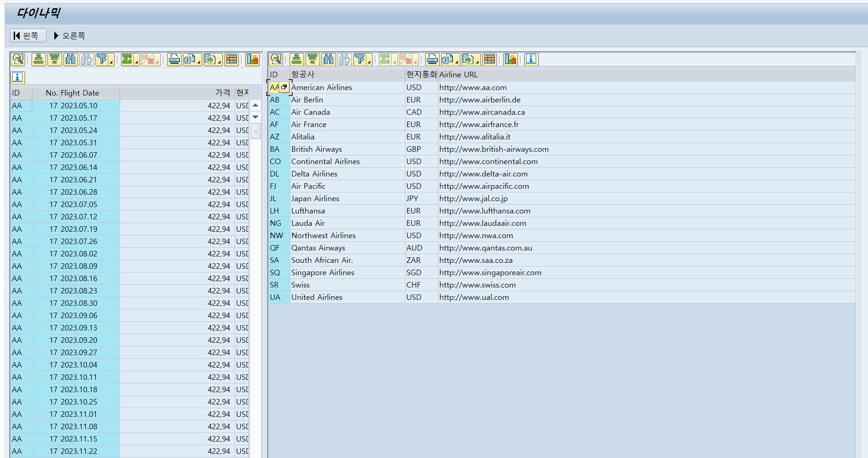Print the left flight grid
868x458 pixels.
point(174,59)
